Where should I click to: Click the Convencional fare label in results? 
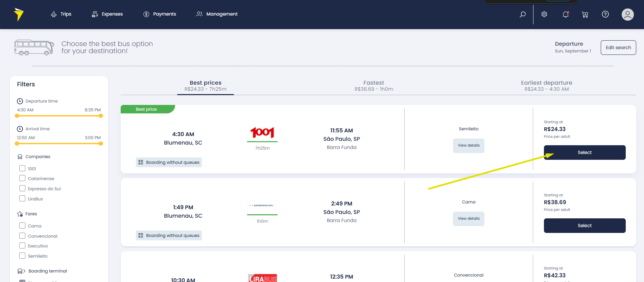469,275
